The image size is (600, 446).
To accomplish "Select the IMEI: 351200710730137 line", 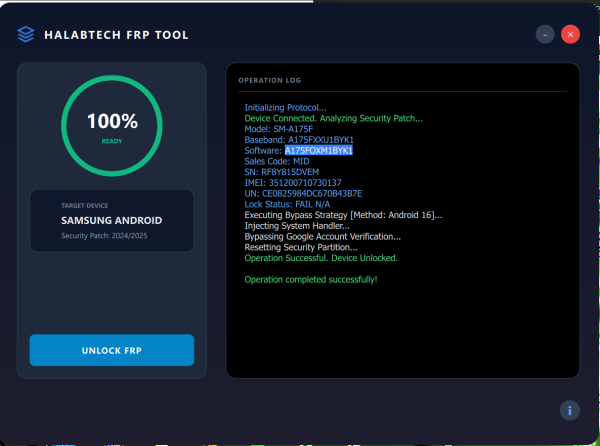I will click(293, 182).
